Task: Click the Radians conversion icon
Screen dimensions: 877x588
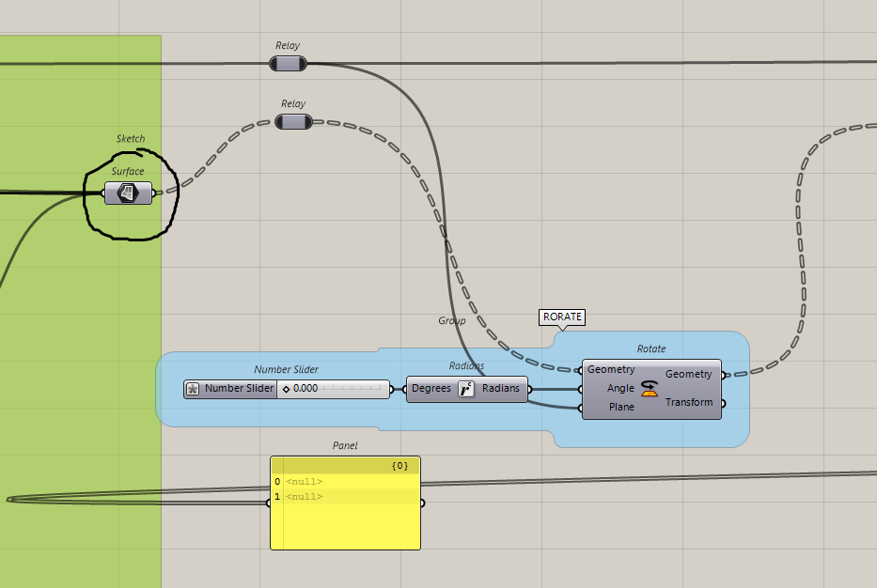Action: pyautogui.click(x=466, y=389)
